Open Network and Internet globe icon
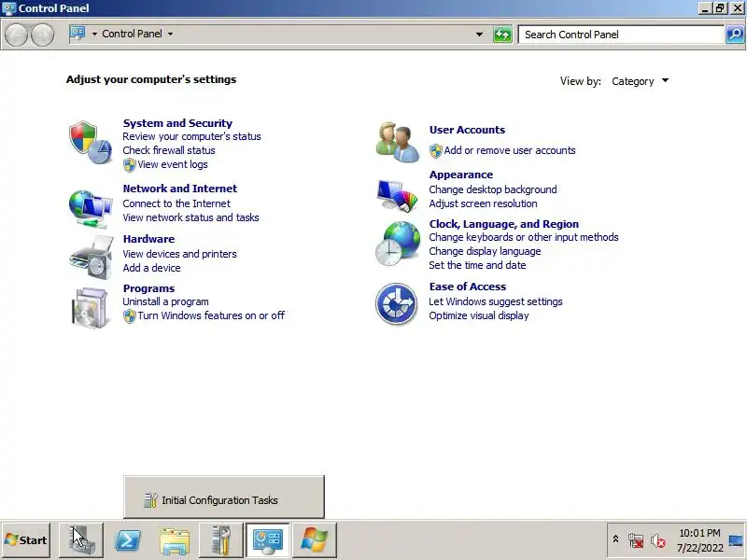This screenshot has width=747, height=560. [x=91, y=209]
